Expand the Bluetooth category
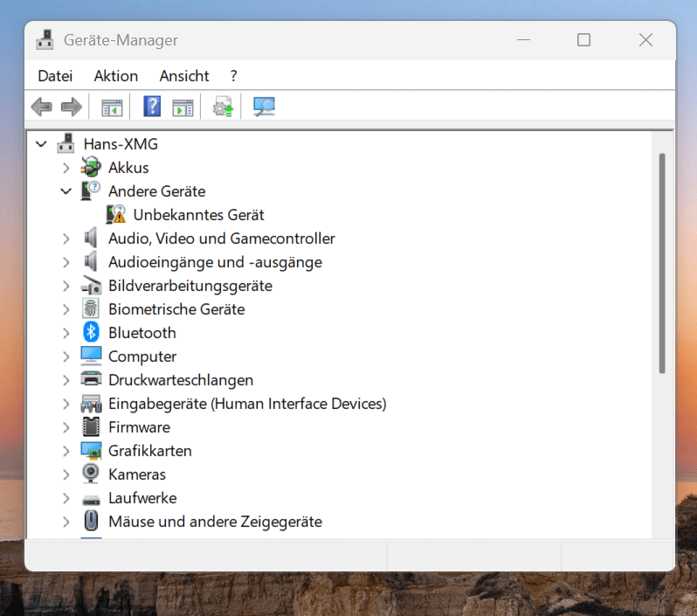 (x=66, y=333)
